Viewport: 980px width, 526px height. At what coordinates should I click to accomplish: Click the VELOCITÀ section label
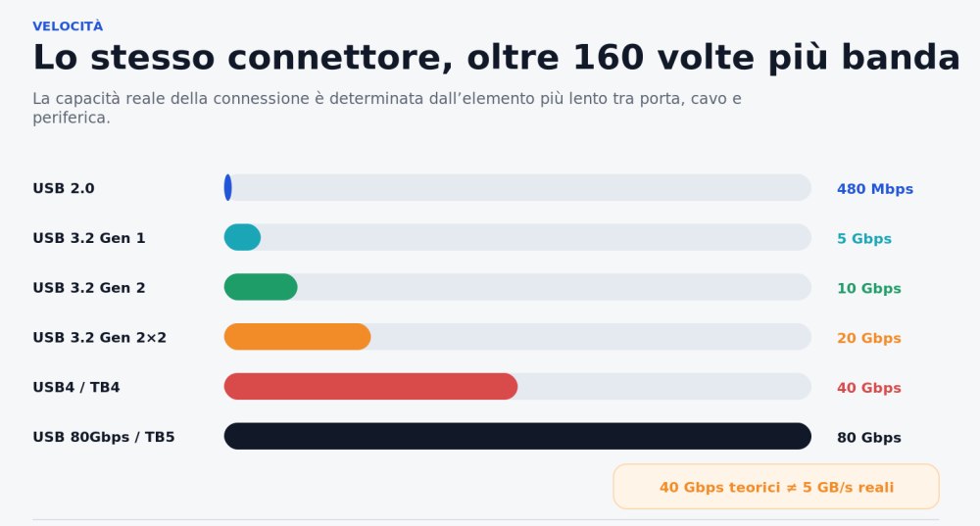coord(68,26)
